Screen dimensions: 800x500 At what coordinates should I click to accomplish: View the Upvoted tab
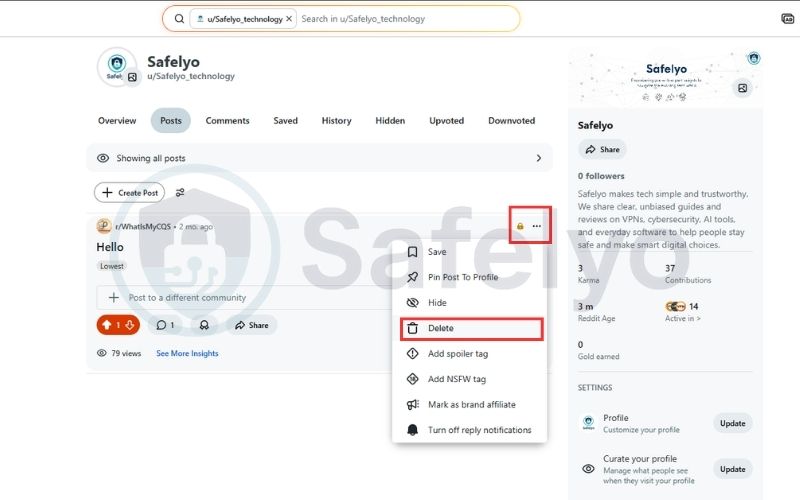click(446, 121)
